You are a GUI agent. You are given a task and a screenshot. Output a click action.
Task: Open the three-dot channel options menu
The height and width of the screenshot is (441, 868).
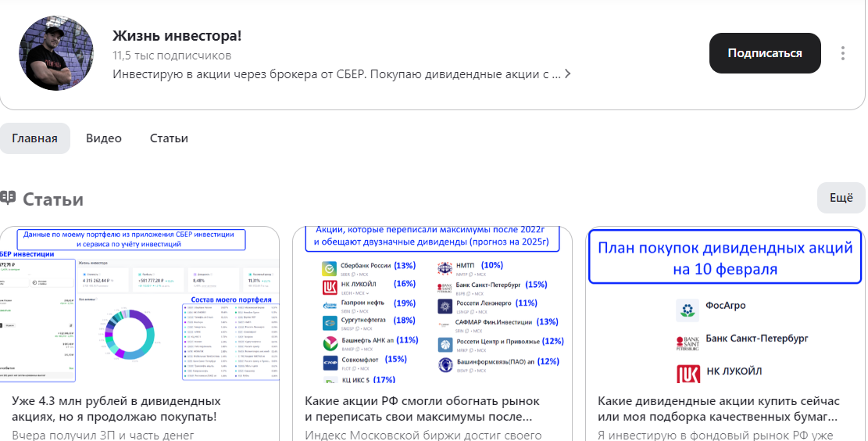(x=842, y=53)
